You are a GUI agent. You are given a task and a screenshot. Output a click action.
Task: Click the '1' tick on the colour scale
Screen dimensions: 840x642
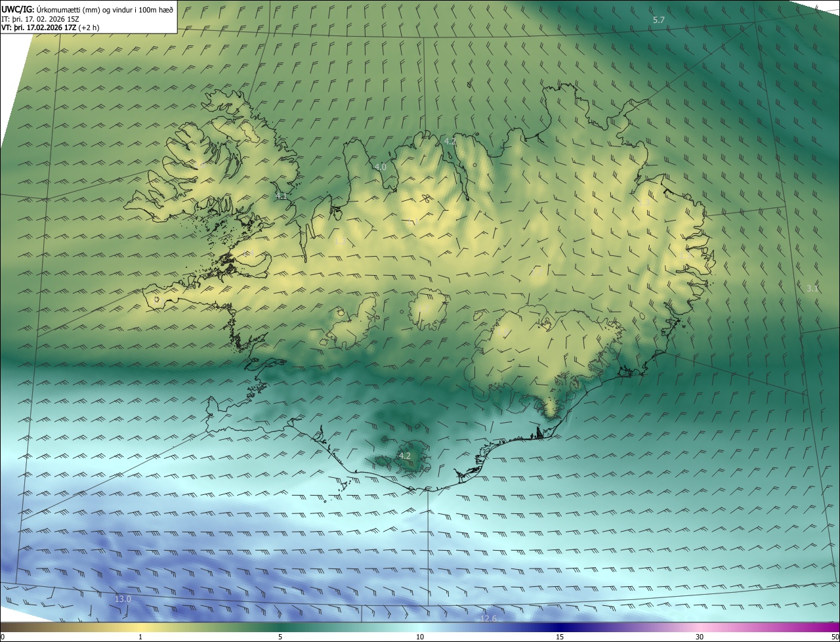pyautogui.click(x=140, y=637)
